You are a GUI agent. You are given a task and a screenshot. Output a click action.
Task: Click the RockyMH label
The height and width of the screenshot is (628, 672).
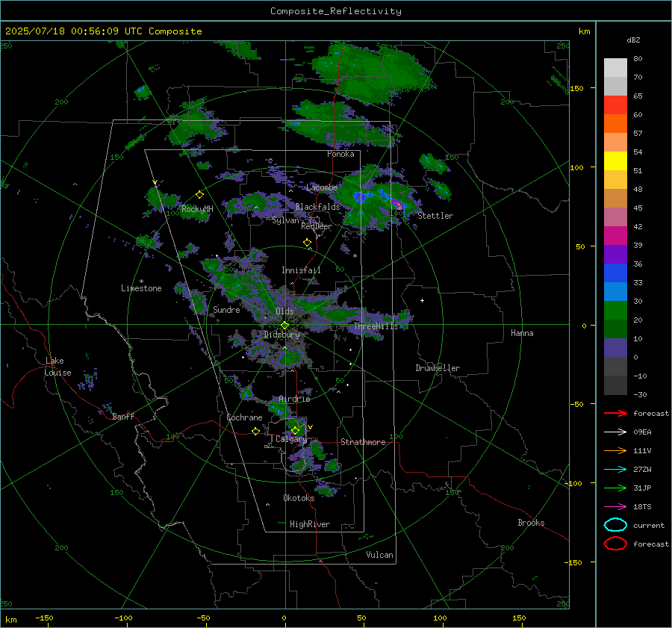click(x=197, y=209)
